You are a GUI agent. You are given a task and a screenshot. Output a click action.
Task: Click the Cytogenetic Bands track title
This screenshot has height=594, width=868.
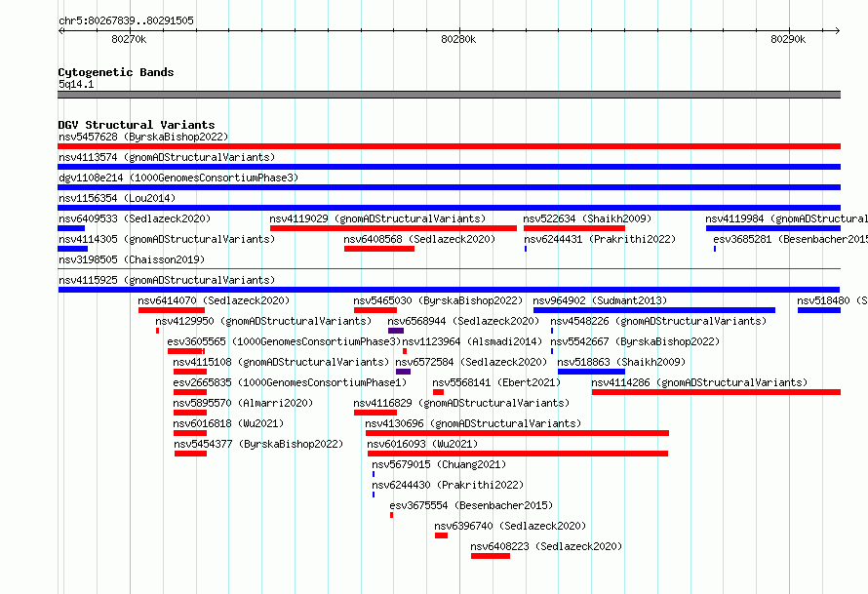click(x=116, y=72)
